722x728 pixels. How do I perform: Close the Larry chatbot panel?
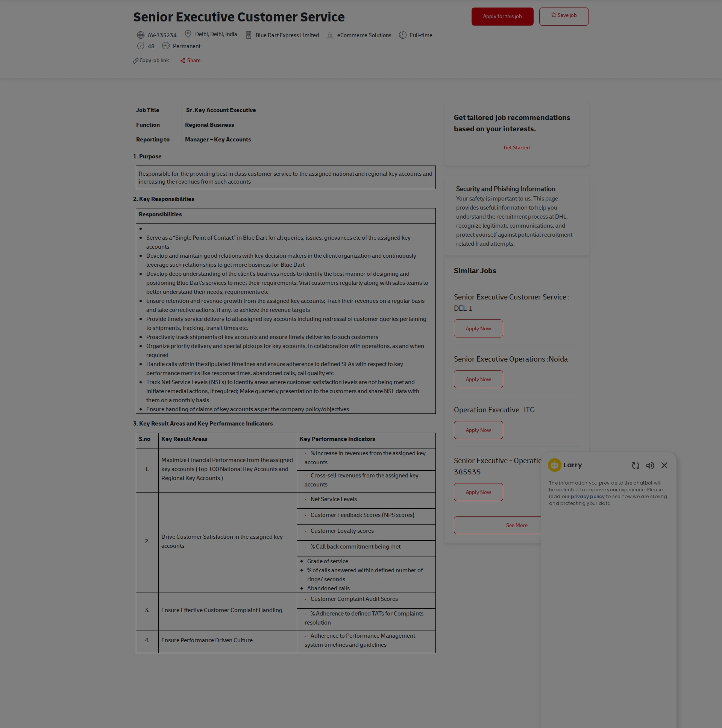[x=664, y=465]
